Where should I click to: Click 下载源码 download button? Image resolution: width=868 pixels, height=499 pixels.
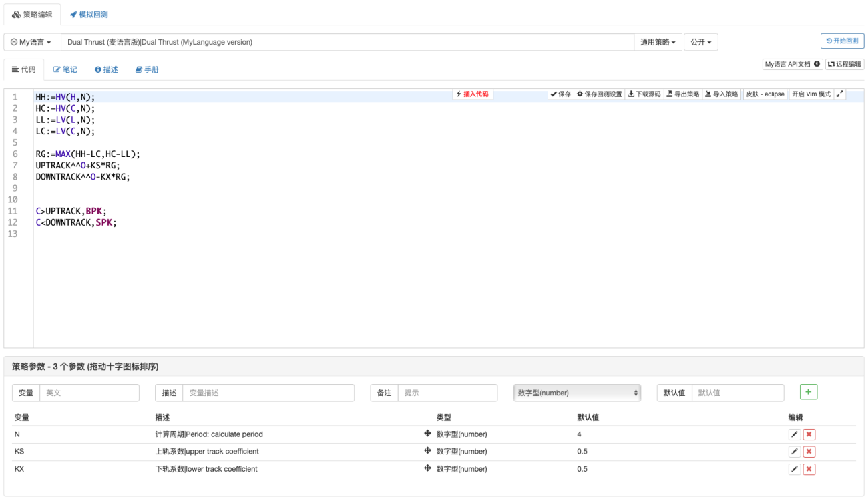(644, 94)
